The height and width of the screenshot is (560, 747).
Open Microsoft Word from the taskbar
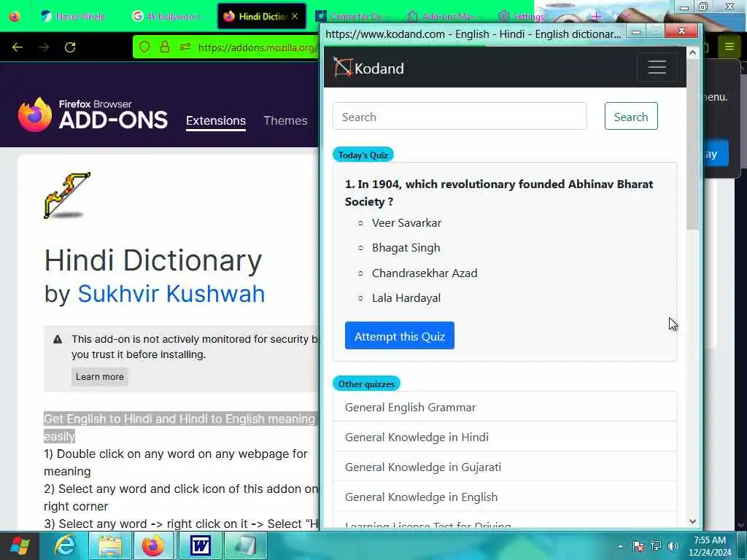201,545
